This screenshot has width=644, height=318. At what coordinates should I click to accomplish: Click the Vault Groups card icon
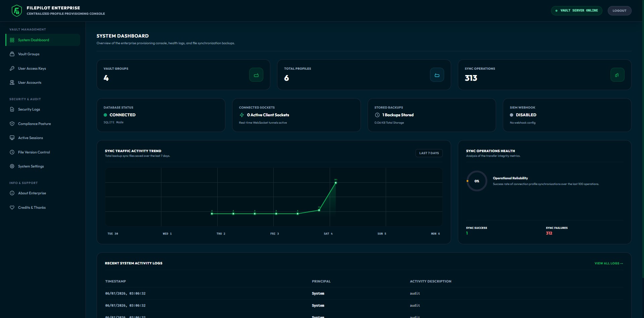pyautogui.click(x=256, y=75)
